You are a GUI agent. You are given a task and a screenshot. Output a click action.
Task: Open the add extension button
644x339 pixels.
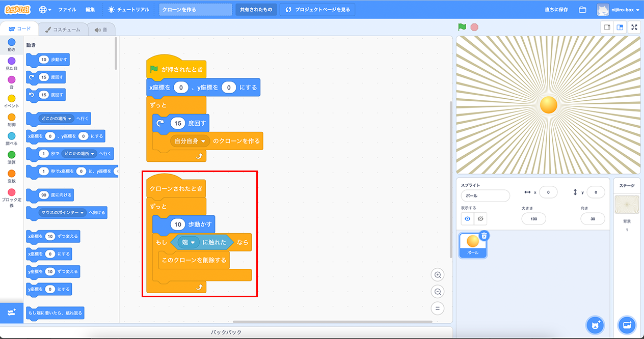pyautogui.click(x=12, y=313)
